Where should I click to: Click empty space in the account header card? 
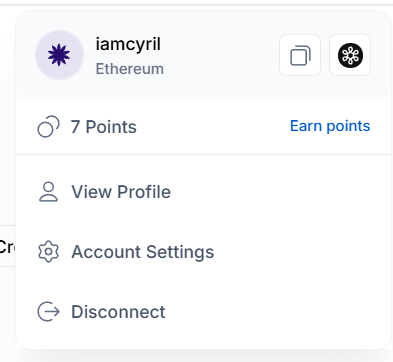(220, 55)
